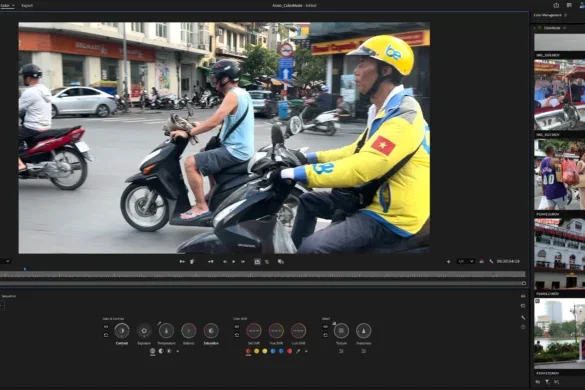Click the Exposure dial
Image resolution: width=585 pixels, height=390 pixels.
coord(144,331)
